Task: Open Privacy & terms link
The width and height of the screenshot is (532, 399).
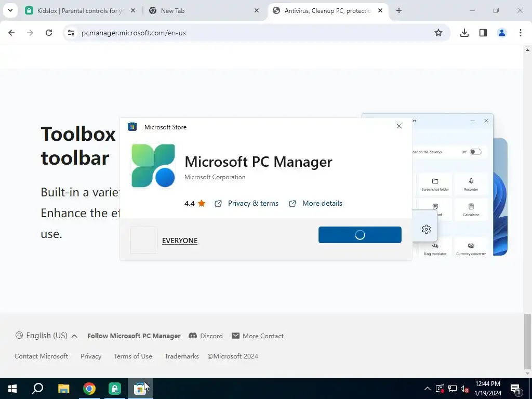Action: (253, 203)
